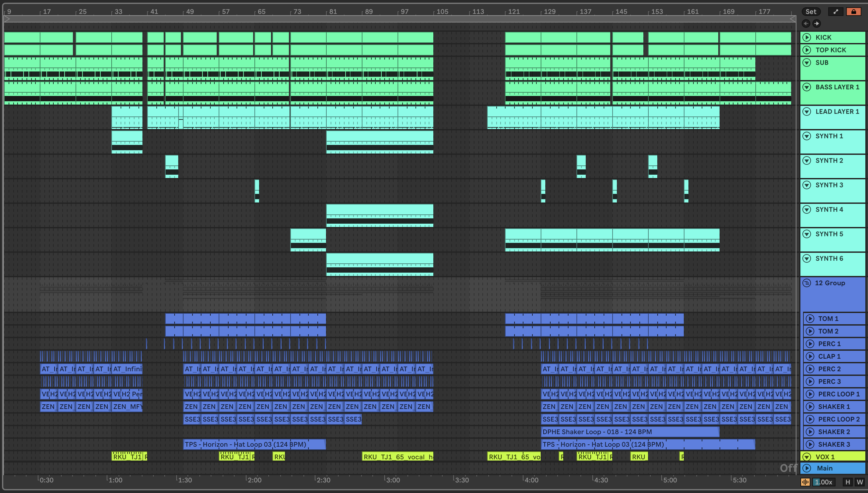
Task: Fold the LEAD LAYER 1 track
Action: [807, 112]
